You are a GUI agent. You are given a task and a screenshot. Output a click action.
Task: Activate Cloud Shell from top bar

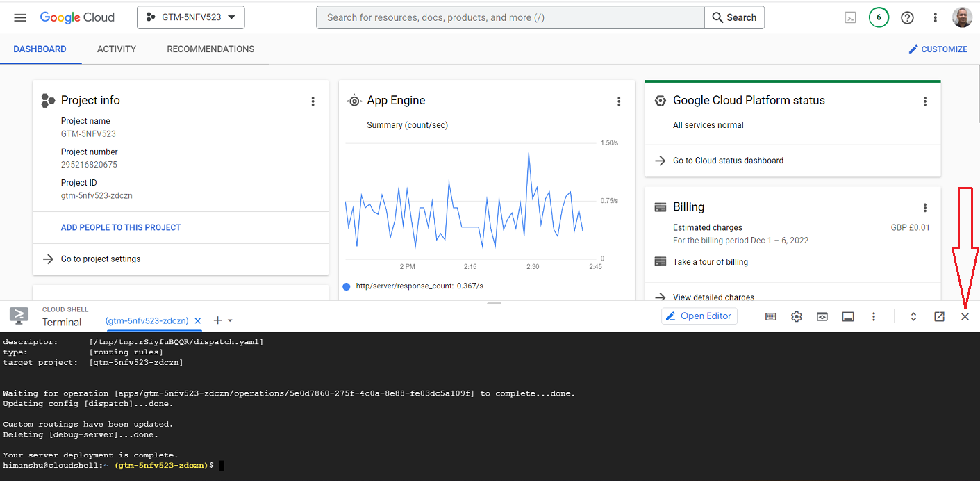click(x=850, y=18)
